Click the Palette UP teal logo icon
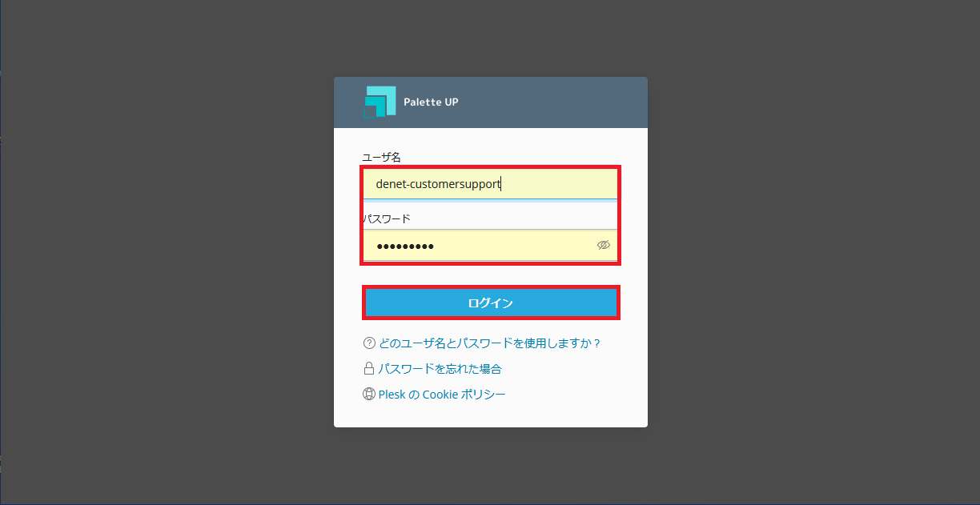This screenshot has width=980, height=505. [380, 102]
